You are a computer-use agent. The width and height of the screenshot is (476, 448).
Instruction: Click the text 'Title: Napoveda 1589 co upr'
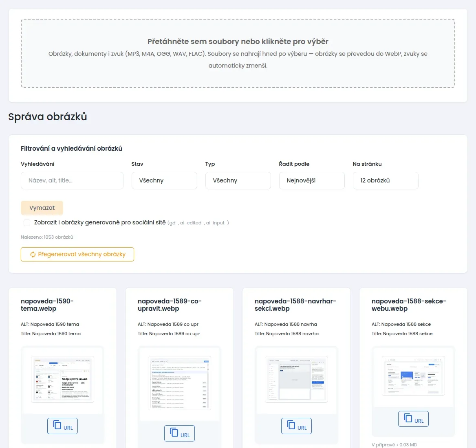click(169, 334)
